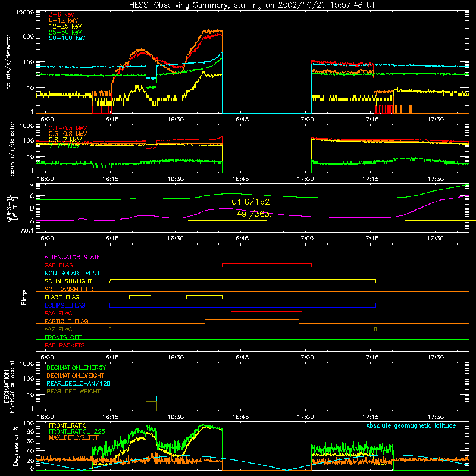
Task: Select the 12-25 keV legend entry
Action: tap(65, 26)
